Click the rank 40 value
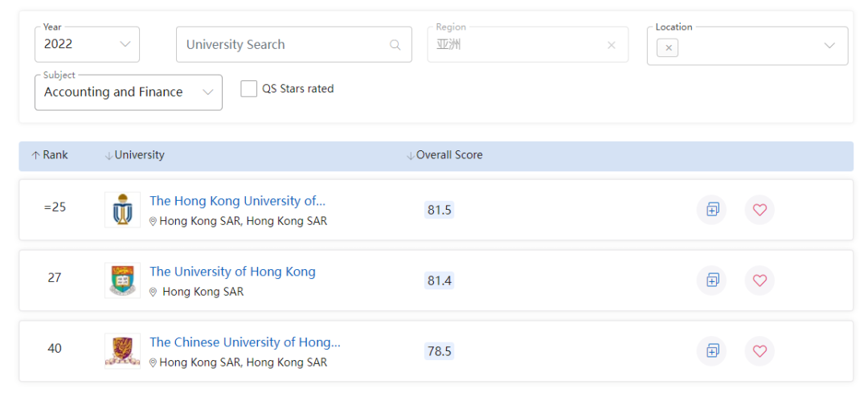Image resolution: width=868 pixels, height=397 pixels. click(55, 348)
